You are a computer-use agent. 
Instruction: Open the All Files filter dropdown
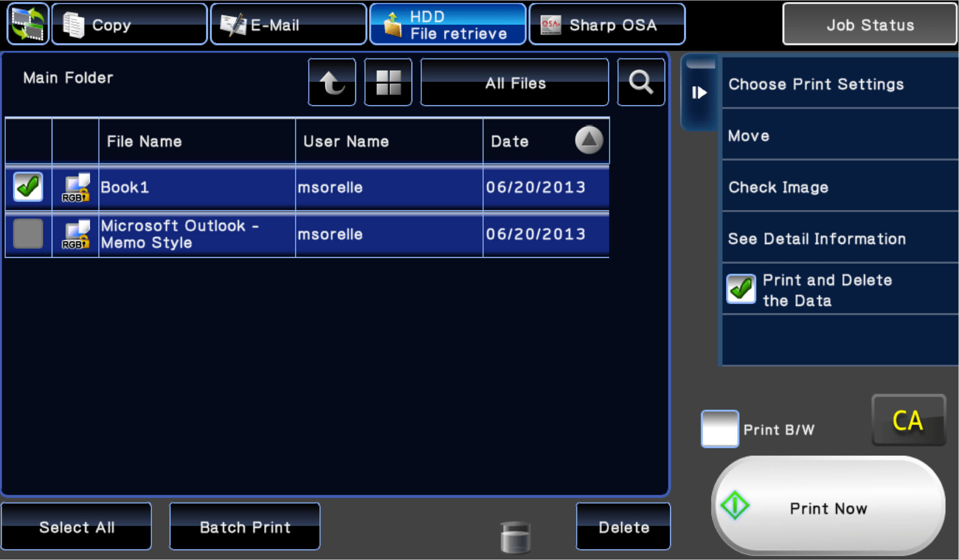point(514,82)
